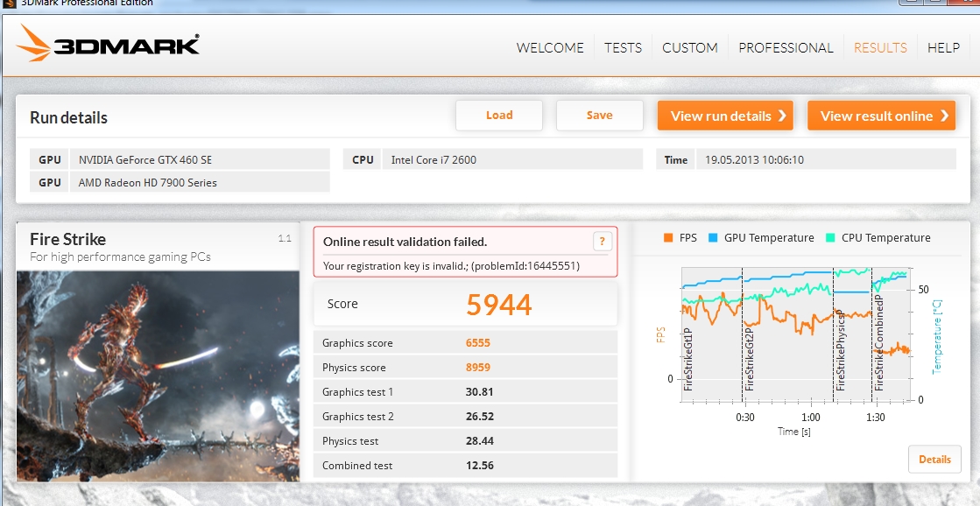Click the CPU Temperature legend label
This screenshot has width=980, height=506.
[886, 237]
